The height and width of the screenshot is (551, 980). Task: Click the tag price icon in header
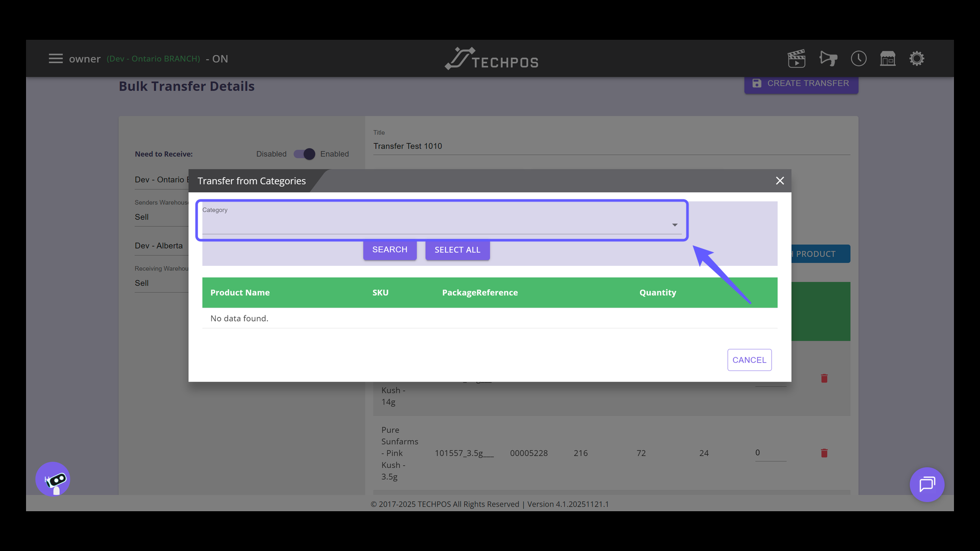pyautogui.click(x=828, y=59)
